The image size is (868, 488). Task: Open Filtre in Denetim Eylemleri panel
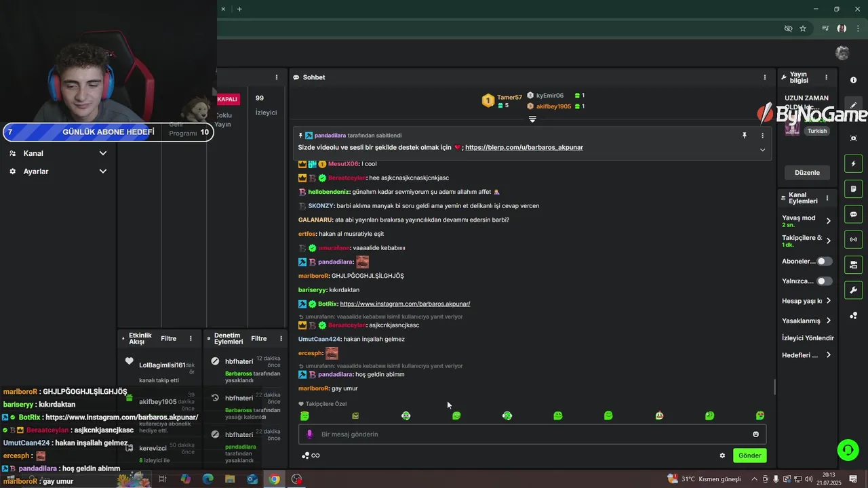click(259, 338)
